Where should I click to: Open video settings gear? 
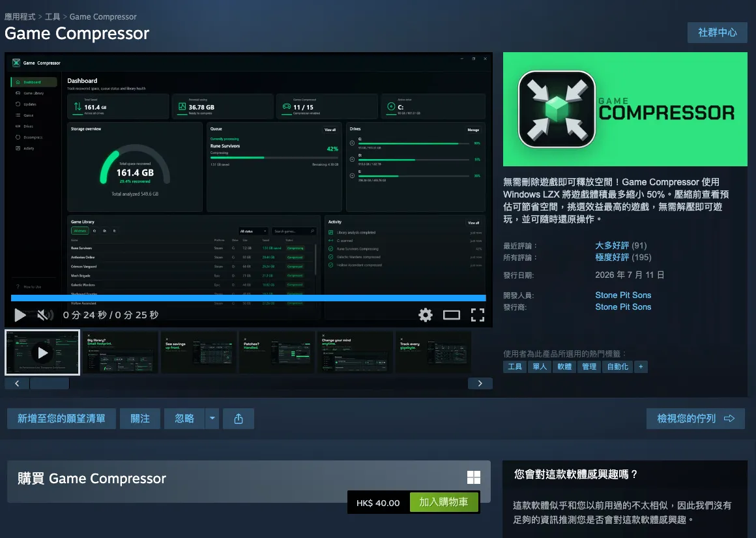(425, 315)
